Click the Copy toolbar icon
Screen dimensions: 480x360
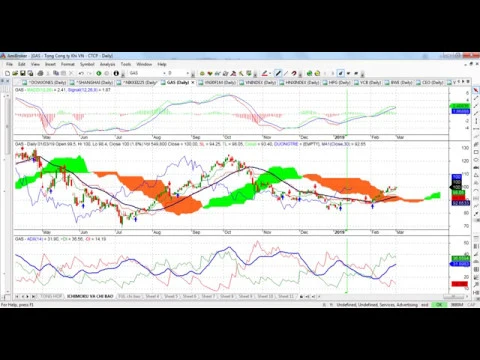pos(56,73)
